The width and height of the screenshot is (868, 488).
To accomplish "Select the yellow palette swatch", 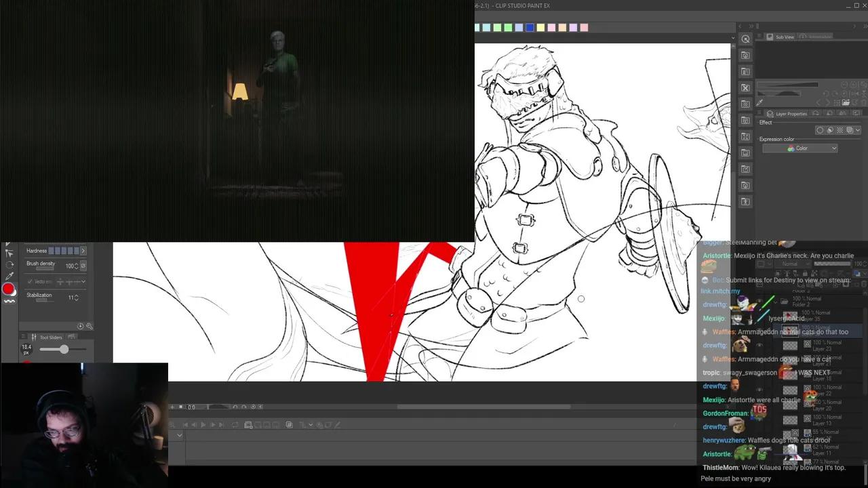I will 540,28.
